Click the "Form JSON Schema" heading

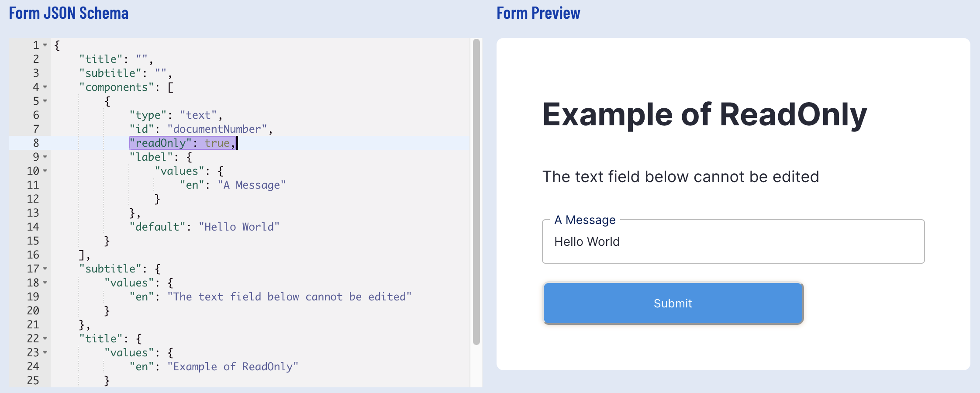point(69,13)
